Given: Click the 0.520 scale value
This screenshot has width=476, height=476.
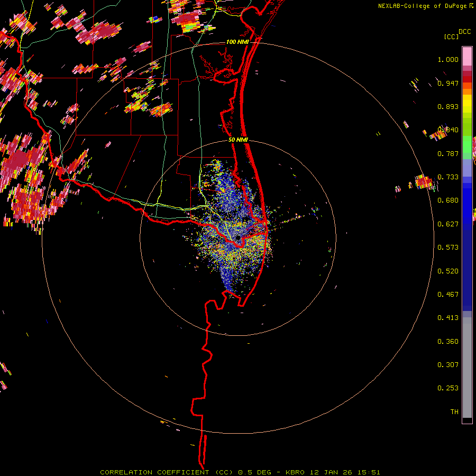Looking at the screenshot, I should pyautogui.click(x=448, y=271).
